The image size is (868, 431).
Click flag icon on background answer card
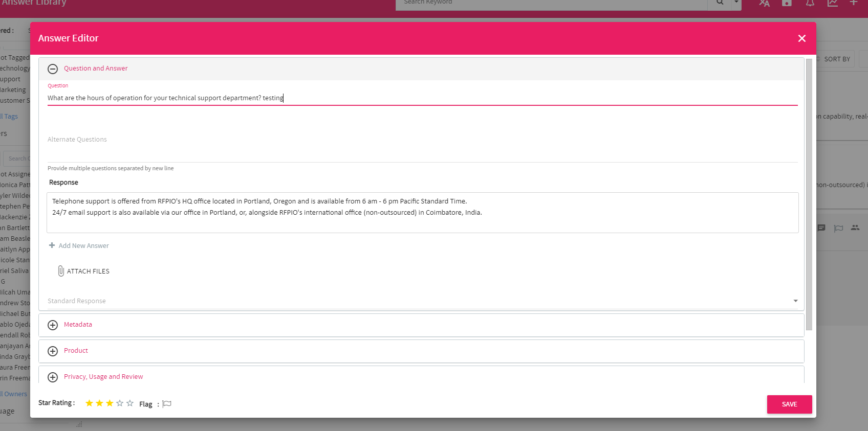coord(838,228)
